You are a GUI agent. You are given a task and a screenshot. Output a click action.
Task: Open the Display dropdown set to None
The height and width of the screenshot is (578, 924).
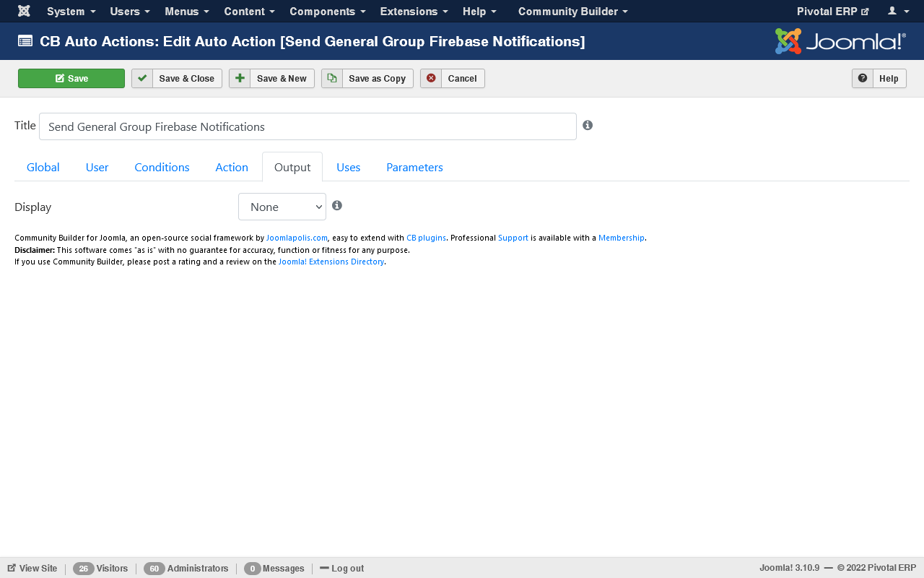pyautogui.click(x=282, y=207)
